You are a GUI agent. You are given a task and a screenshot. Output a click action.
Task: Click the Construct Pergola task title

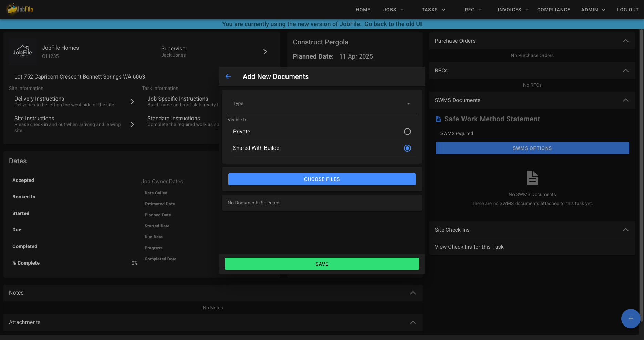321,42
